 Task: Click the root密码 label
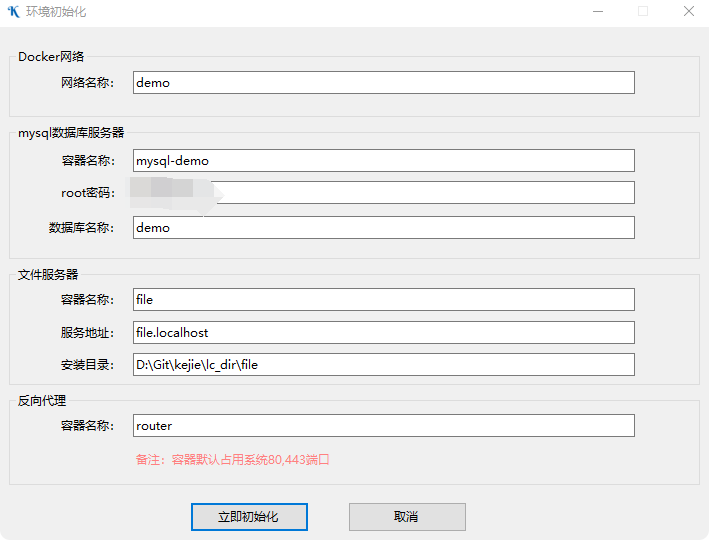(x=88, y=193)
